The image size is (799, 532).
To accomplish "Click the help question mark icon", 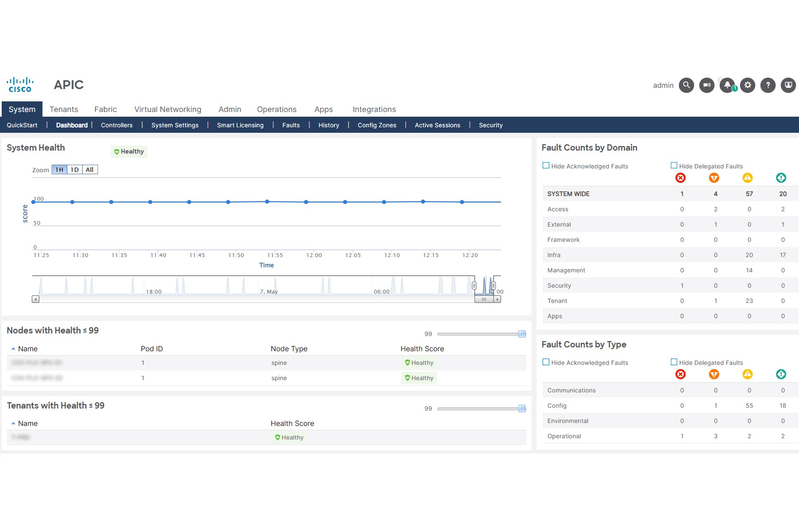I will point(768,85).
